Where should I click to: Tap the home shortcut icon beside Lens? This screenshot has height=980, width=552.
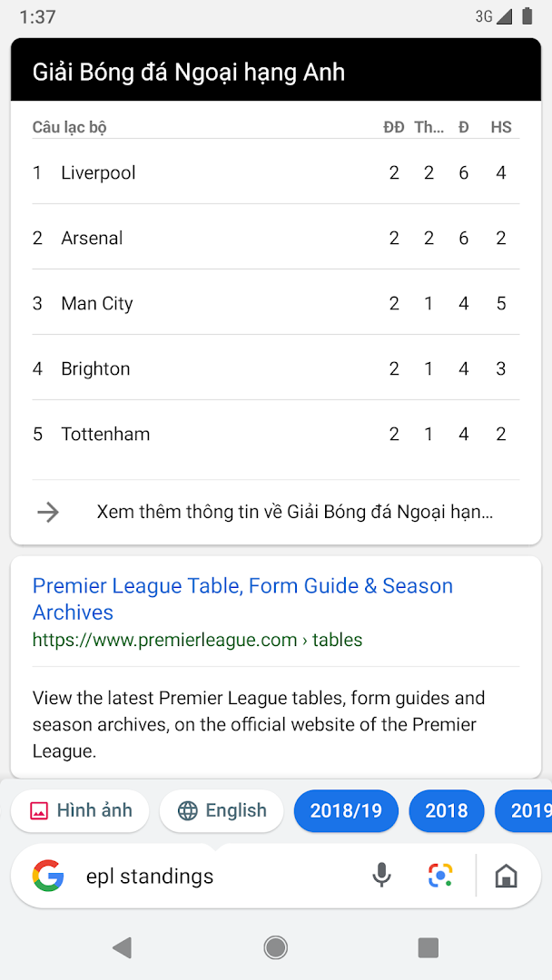pos(507,875)
